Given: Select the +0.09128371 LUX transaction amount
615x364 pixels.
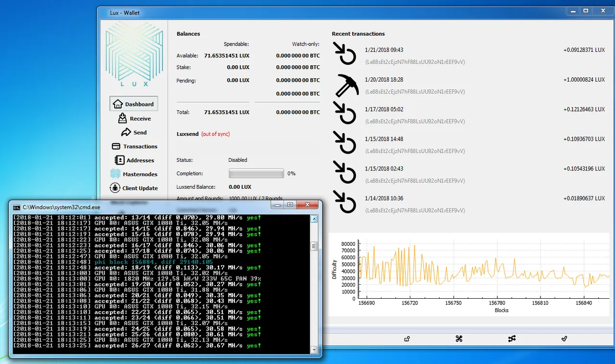Looking at the screenshot, I should (x=584, y=50).
